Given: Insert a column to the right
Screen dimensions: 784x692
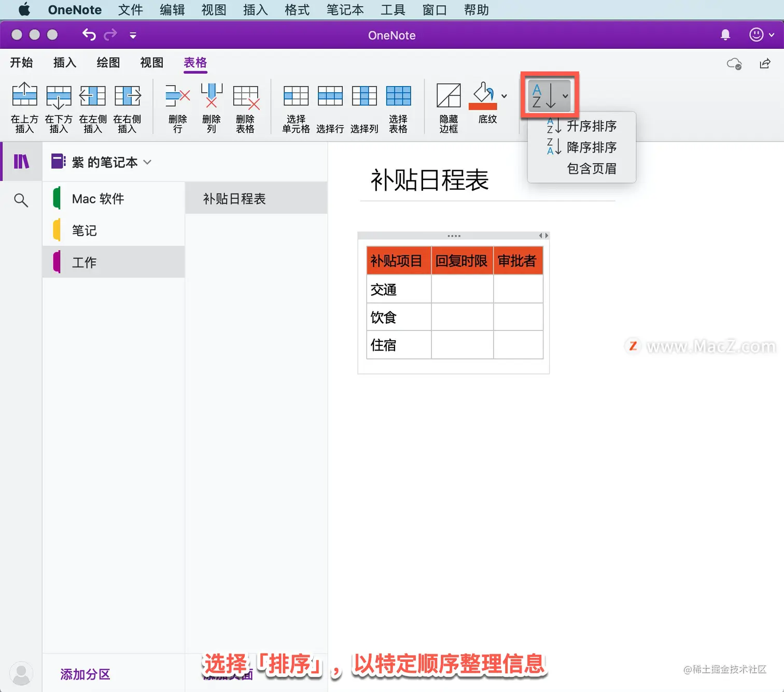Looking at the screenshot, I should click(x=127, y=107).
